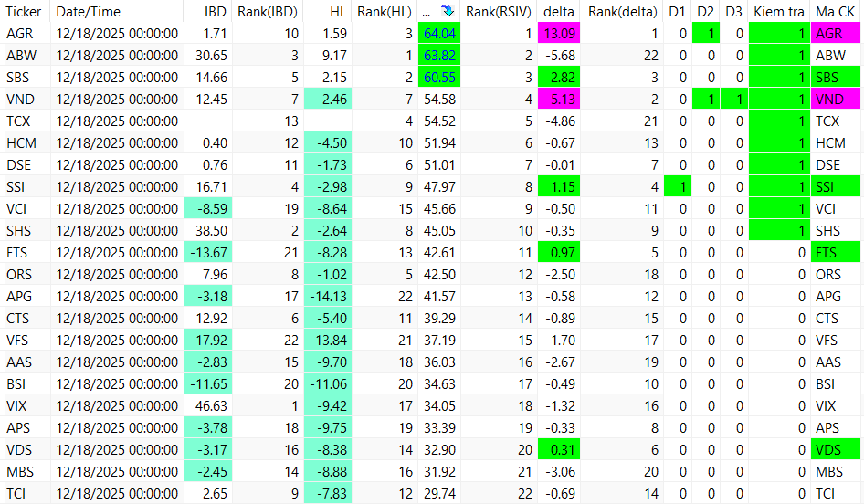
Task: Click the highlighted value 63.82
Action: (x=439, y=56)
